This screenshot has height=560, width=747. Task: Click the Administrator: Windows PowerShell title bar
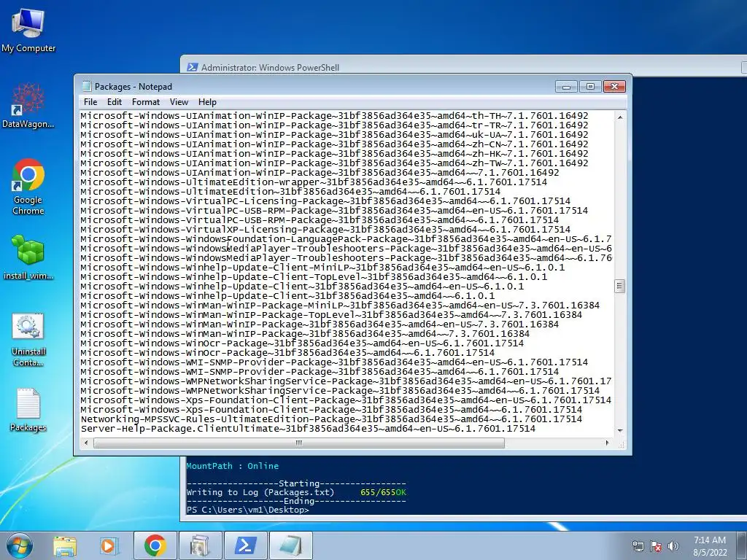[462, 67]
